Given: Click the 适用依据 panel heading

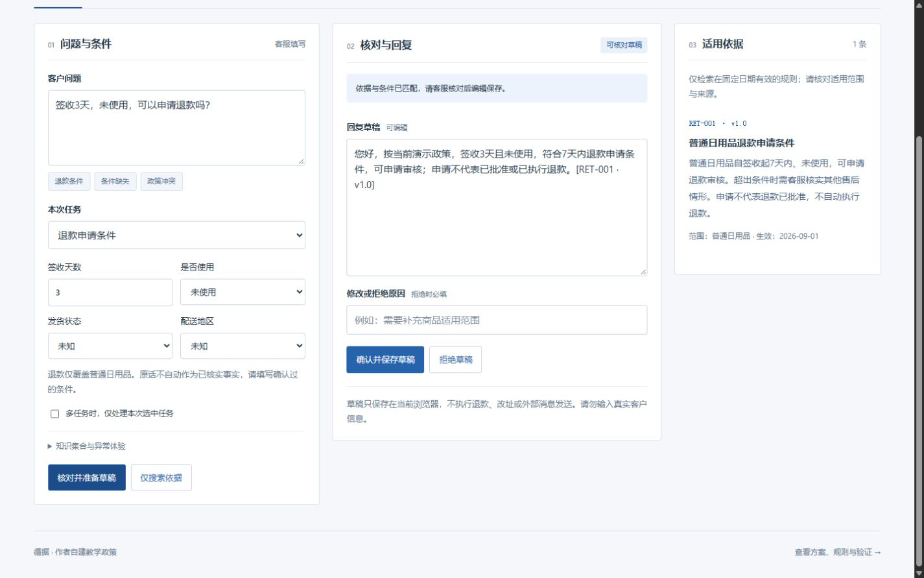Looking at the screenshot, I should 723,44.
